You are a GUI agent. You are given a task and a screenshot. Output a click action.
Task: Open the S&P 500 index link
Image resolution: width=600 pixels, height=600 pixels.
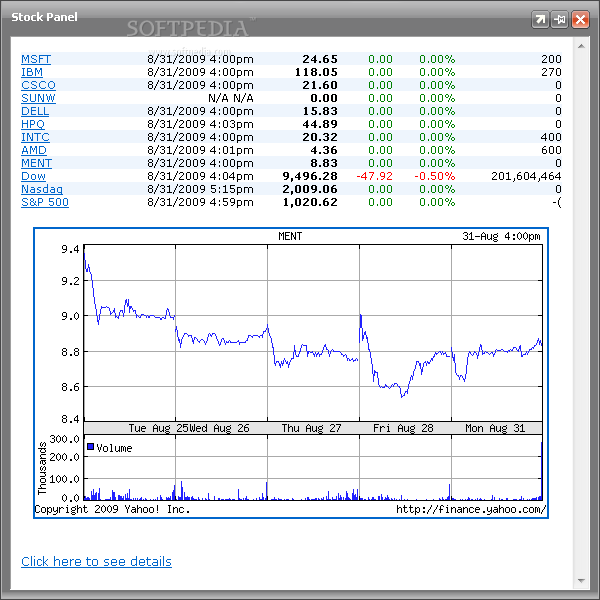pyautogui.click(x=45, y=202)
